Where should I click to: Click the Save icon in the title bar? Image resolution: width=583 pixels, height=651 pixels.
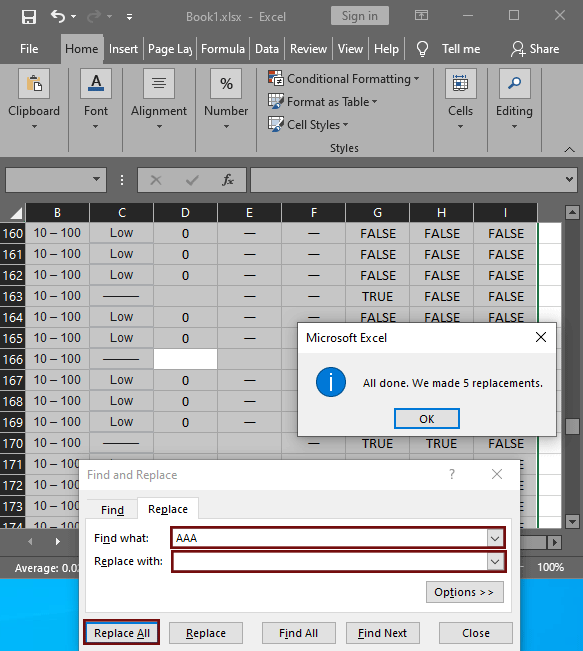(x=29, y=17)
